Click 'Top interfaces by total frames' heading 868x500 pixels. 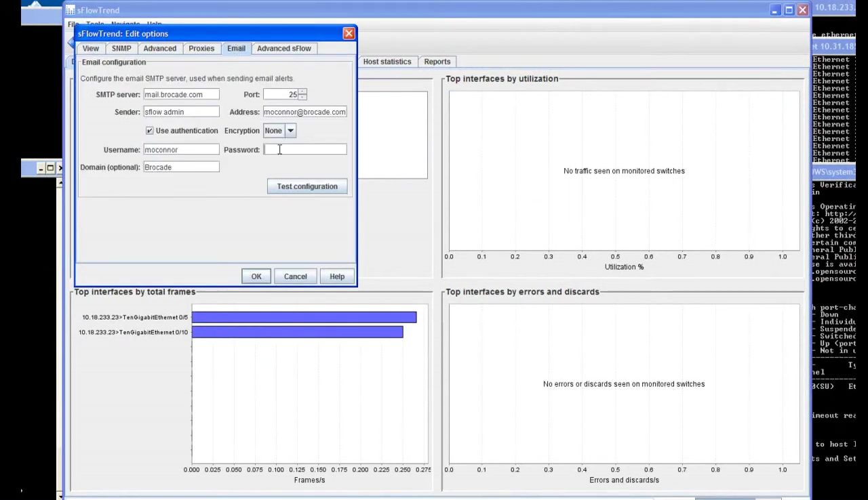coord(135,292)
